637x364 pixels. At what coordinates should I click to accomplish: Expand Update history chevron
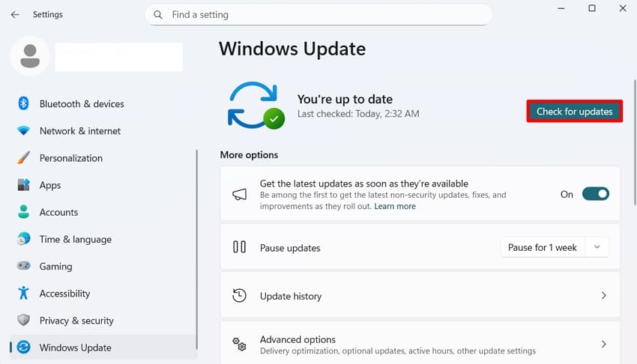[x=604, y=295]
